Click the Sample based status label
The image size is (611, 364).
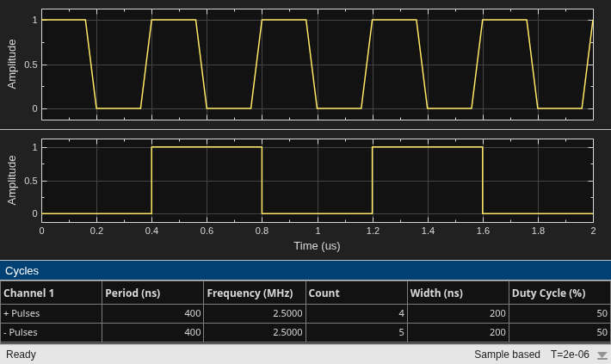(x=507, y=355)
